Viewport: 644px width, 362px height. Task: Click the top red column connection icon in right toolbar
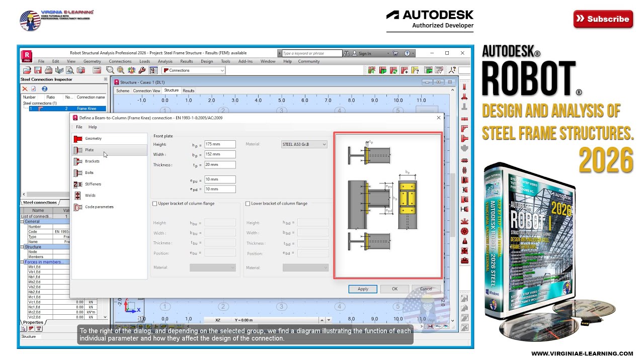[464, 87]
